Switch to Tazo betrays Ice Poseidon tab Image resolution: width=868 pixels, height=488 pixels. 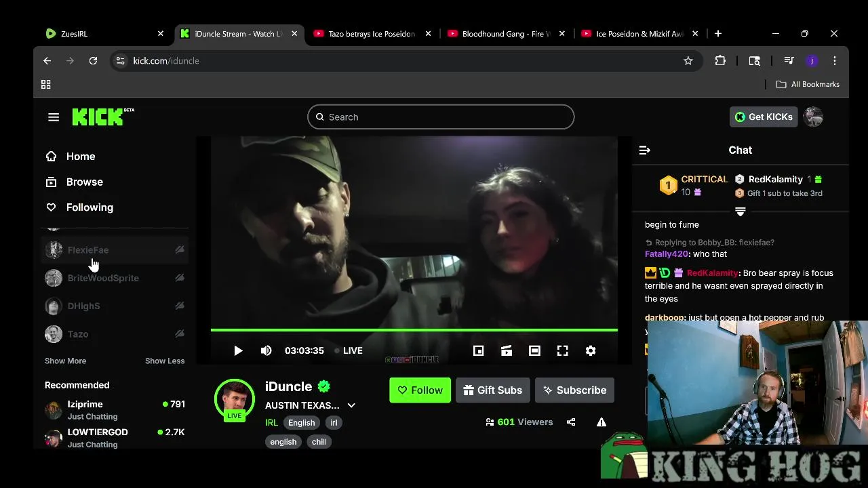pos(372,33)
